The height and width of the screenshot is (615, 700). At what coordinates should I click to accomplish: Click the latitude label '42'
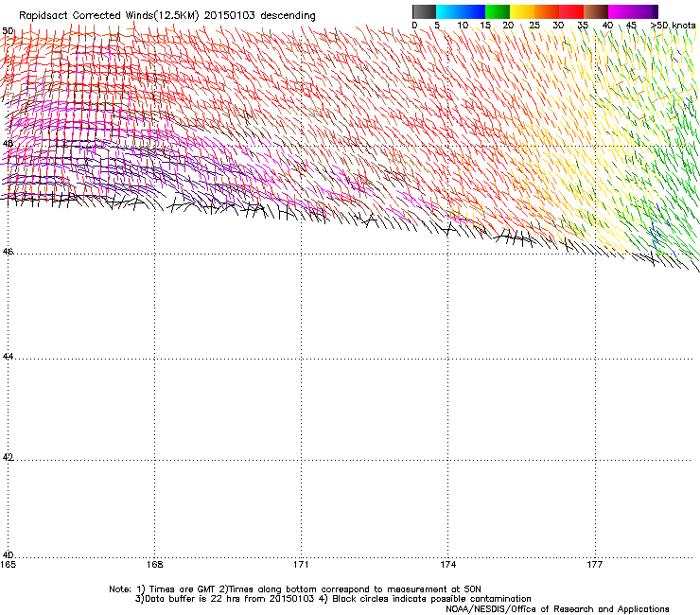pos(8,457)
